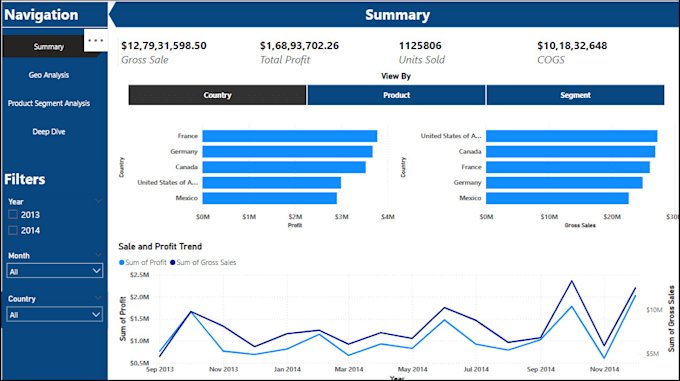Select Mexico bar in Gross Sales chart

[x=557, y=198]
